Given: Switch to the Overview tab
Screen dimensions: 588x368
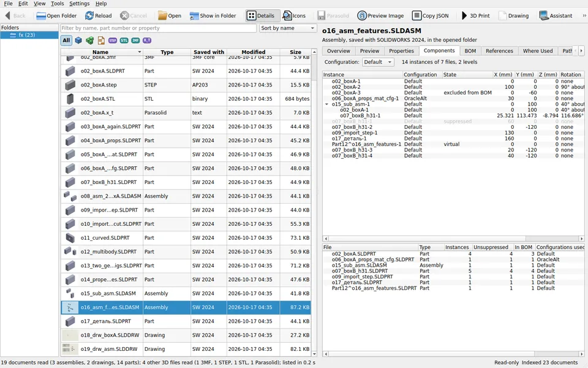Looking at the screenshot, I should pos(338,51).
